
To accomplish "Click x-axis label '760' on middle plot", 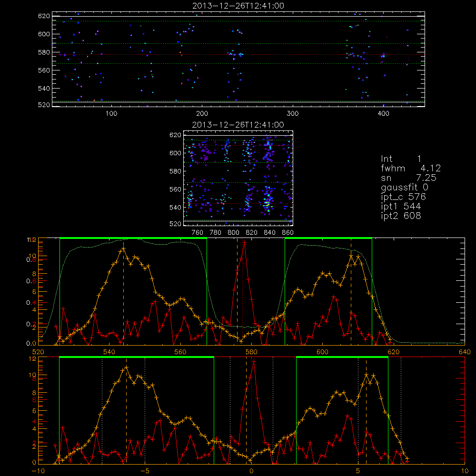I will coord(198,233).
